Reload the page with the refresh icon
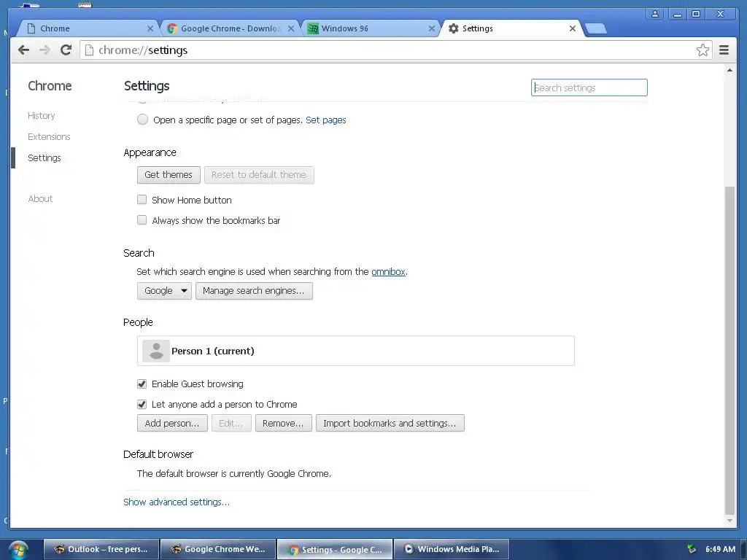The image size is (747, 560). (66, 50)
